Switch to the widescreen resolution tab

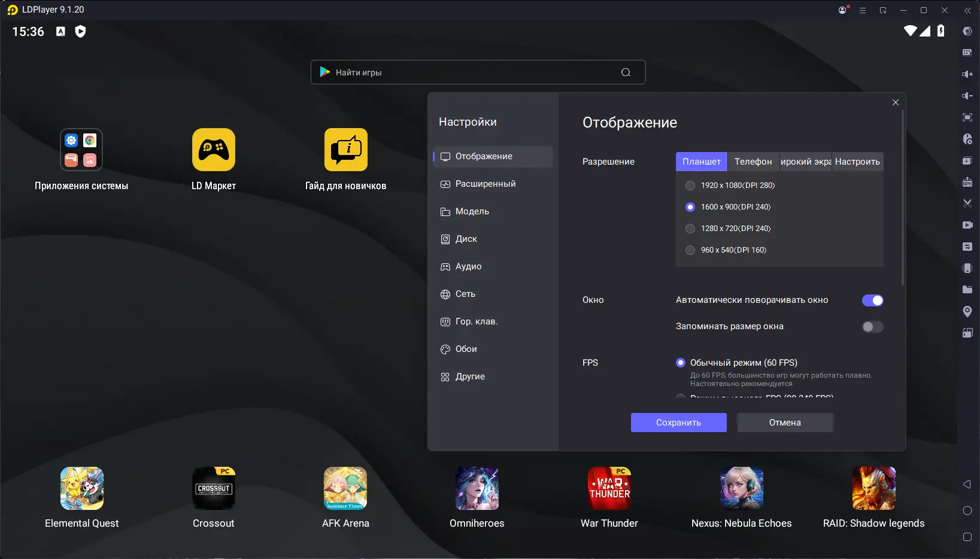pos(806,162)
